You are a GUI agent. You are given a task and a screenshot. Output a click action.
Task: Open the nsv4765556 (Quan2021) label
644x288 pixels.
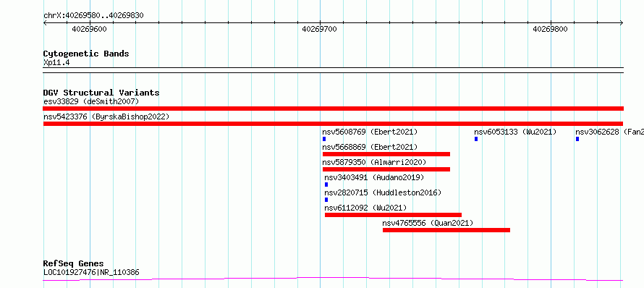tap(428, 223)
